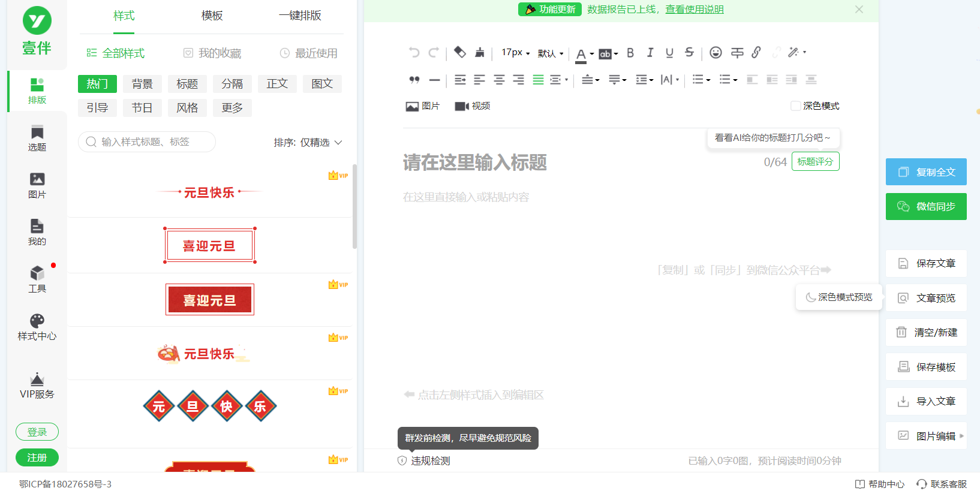Viewport: 980px width, 500px height.
Task: Click the 复制全文 button
Action: [x=926, y=172]
